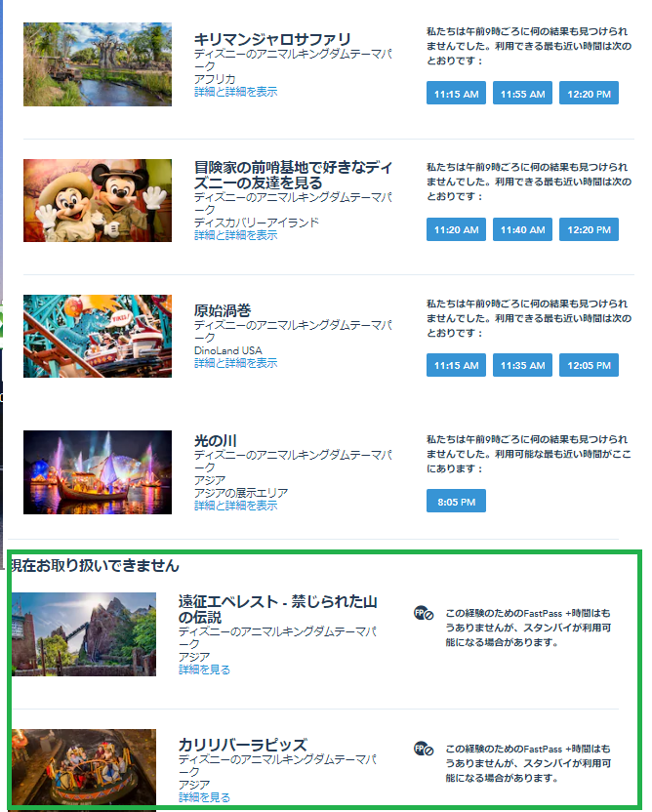
Task: Open 光の川 night show thumbnail
Action: coord(98,472)
